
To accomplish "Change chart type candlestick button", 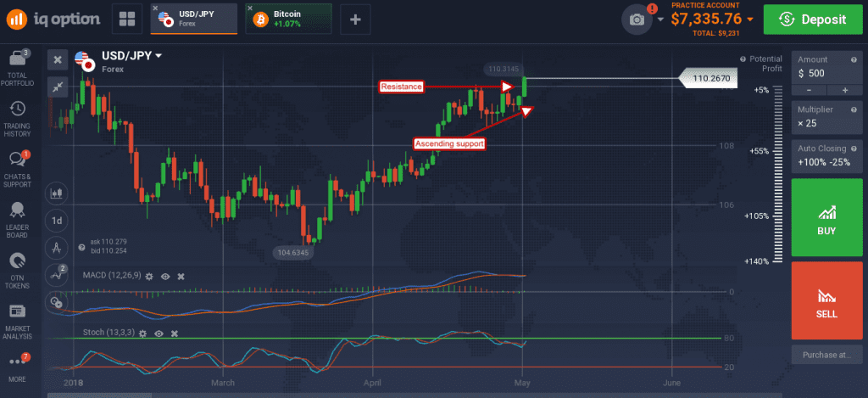I will pyautogui.click(x=57, y=194).
